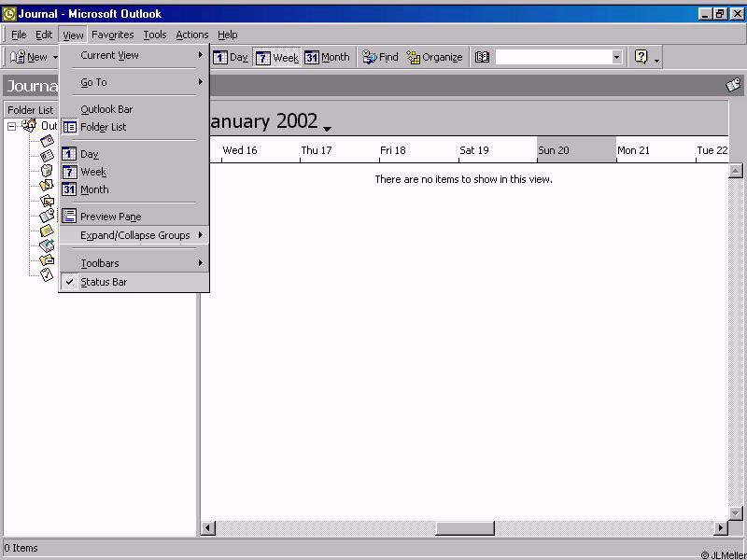Viewport: 747px width, 560px height.
Task: Select the Drafts folder icon in the tree
Action: click(47, 185)
